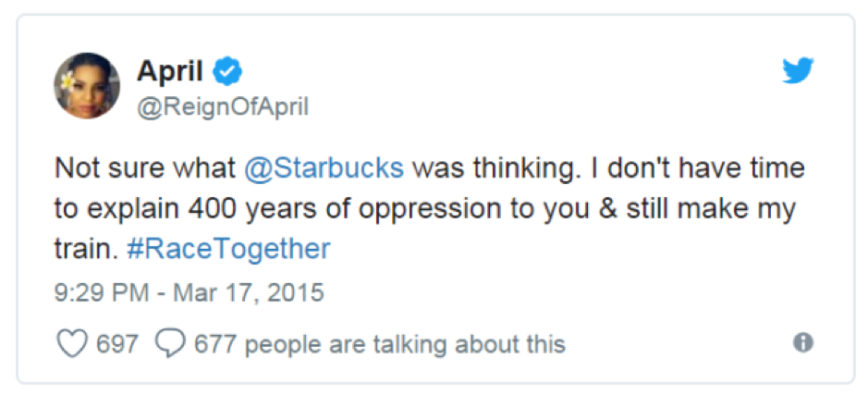Click the 697 likes count
This screenshot has width=868, height=395.
tap(117, 345)
